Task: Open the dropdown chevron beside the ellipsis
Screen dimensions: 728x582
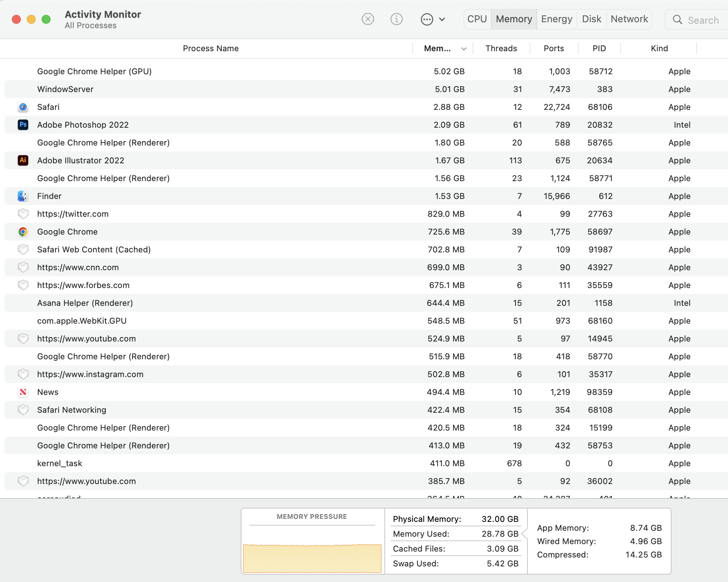Action: [442, 19]
